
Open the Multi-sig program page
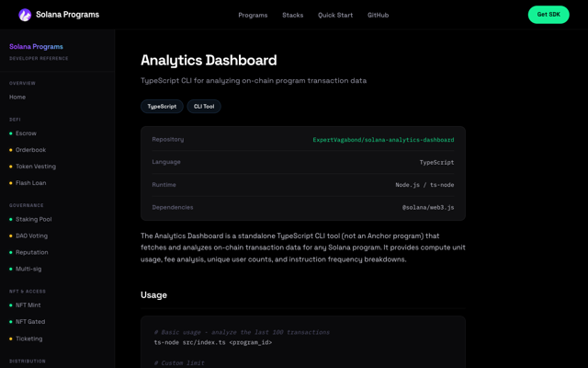[x=28, y=269]
